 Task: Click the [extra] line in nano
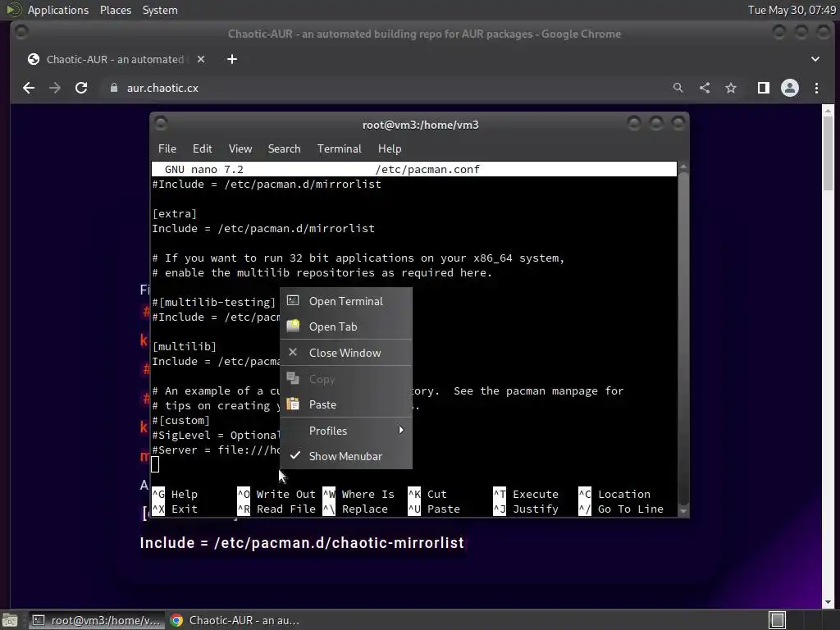(x=175, y=214)
